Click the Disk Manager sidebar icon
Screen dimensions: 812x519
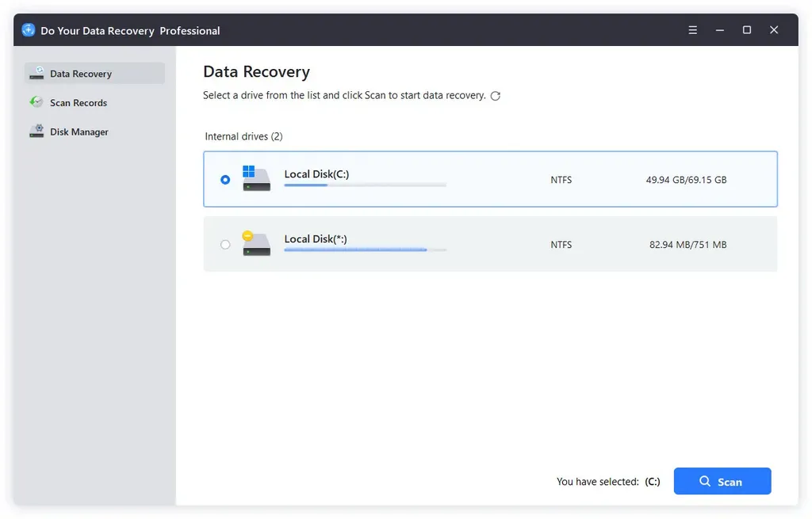point(36,131)
